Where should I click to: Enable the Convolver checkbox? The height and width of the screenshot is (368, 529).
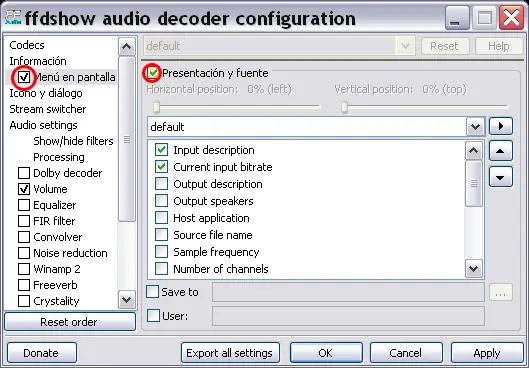coord(24,237)
